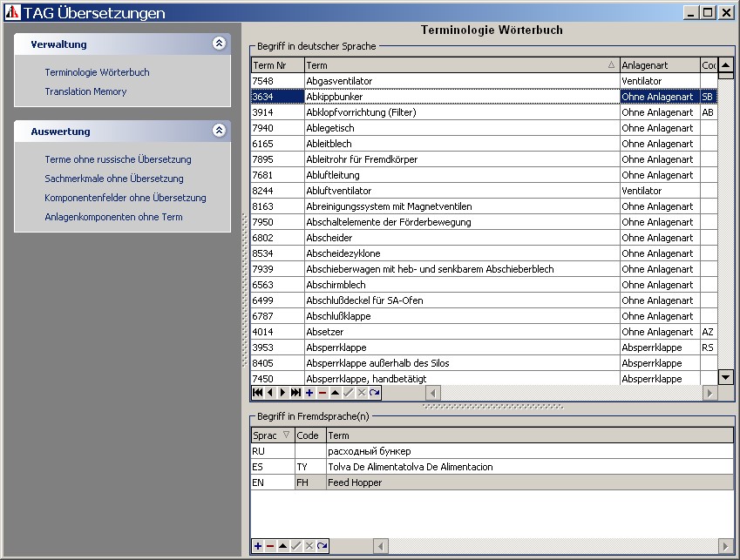The height and width of the screenshot is (560, 740).
Task: Delete foreign-language term with the minus icon
Action: tap(270, 546)
